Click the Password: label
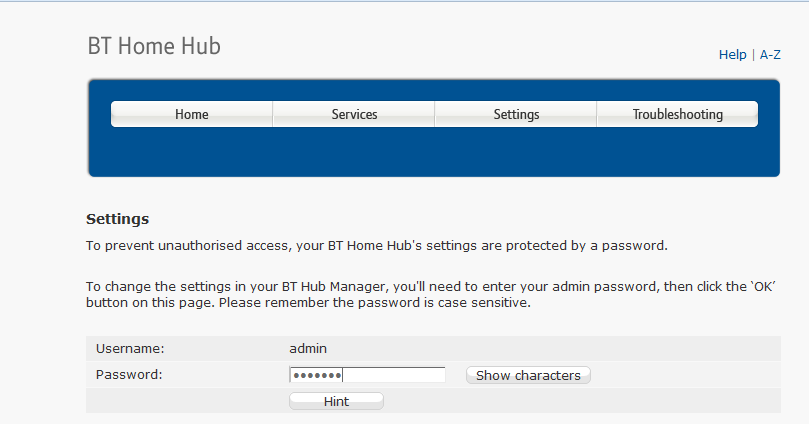This screenshot has width=809, height=424. pyautogui.click(x=129, y=375)
